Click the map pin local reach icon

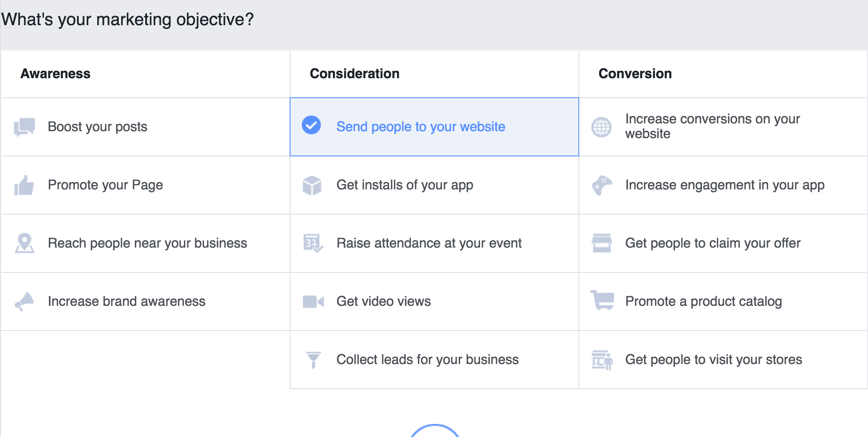tap(24, 243)
